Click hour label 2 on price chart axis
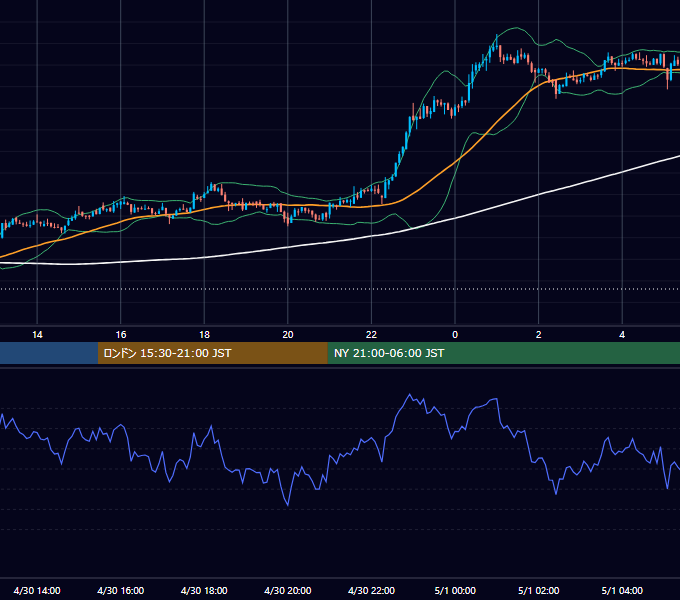 539,335
